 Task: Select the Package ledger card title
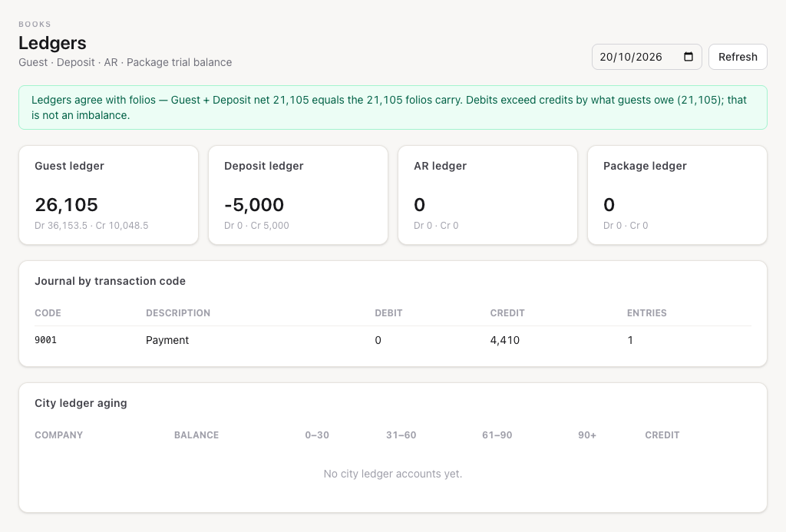[645, 166]
